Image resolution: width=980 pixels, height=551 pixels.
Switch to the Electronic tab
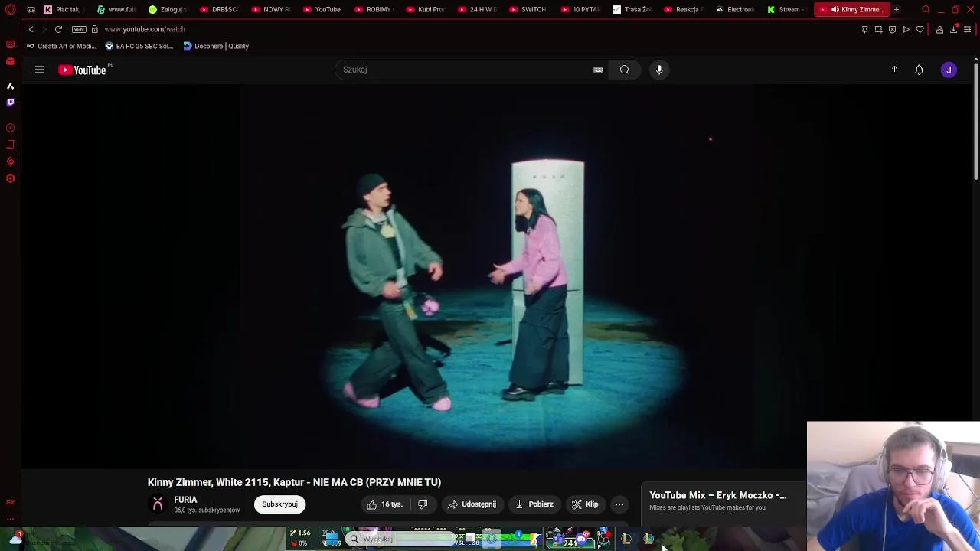tap(735, 9)
